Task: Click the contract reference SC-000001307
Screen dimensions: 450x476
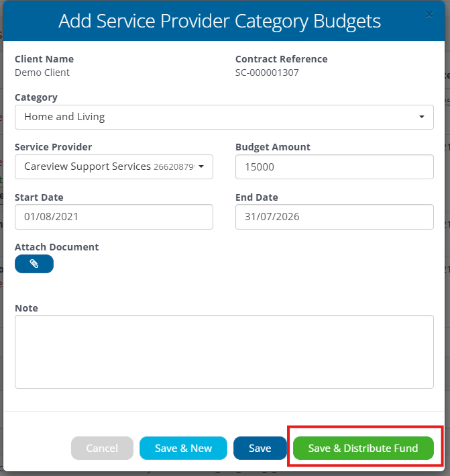Action: tap(267, 73)
